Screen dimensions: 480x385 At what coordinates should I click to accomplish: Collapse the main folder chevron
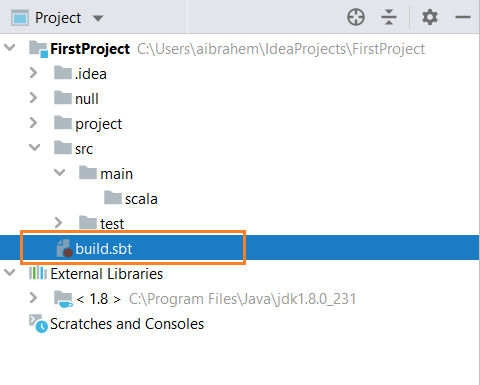click(60, 172)
